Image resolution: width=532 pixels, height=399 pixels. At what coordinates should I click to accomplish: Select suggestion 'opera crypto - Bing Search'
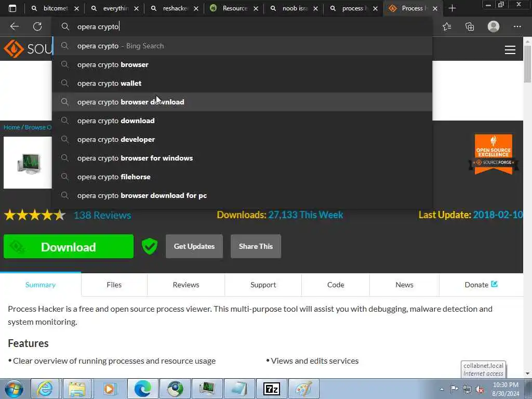coord(242,46)
